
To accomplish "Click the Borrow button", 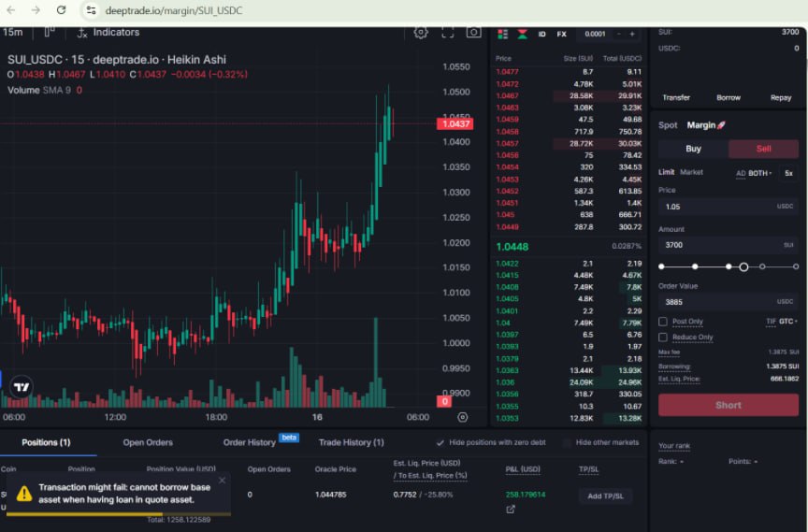I will coord(729,97).
